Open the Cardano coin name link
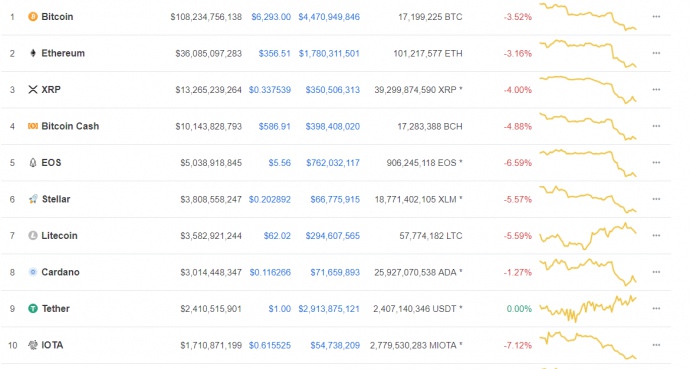Screen dimensions: 690x369 [x=60, y=272]
